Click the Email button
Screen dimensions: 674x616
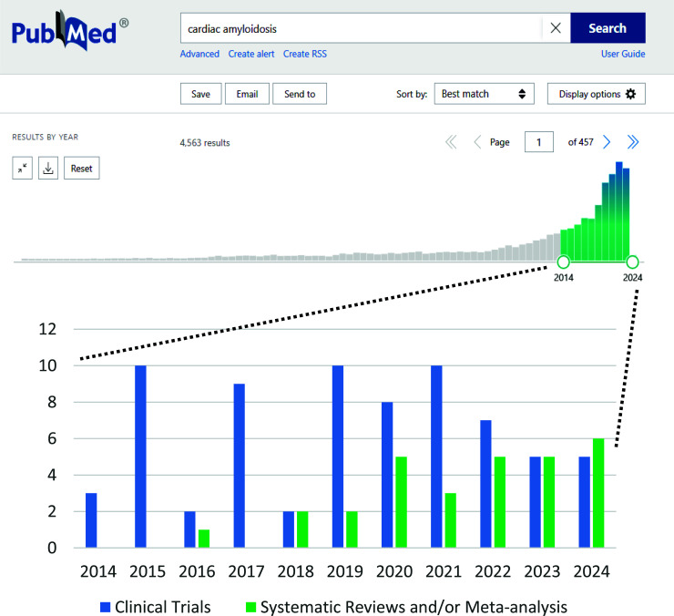click(247, 94)
